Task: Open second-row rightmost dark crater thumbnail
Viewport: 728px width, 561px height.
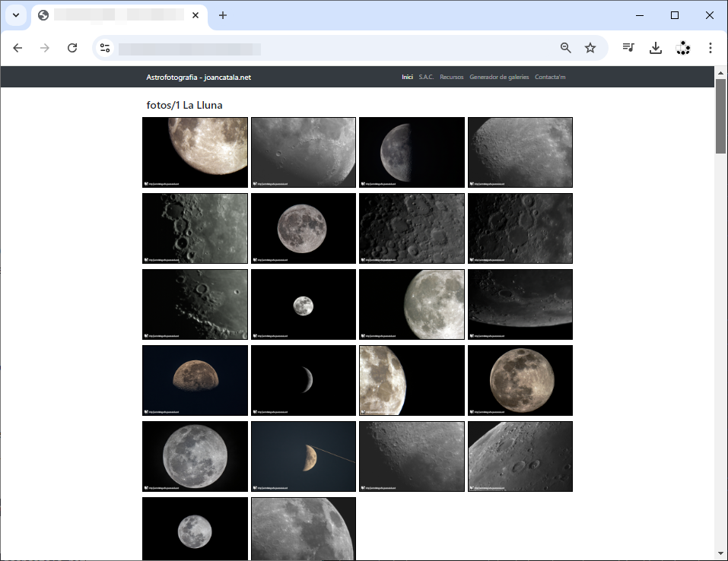Action: [x=520, y=228]
